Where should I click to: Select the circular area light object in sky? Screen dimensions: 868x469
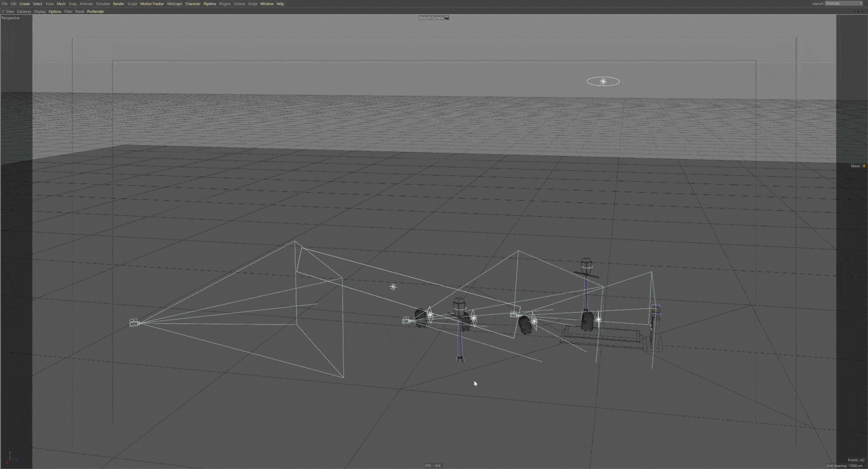pos(603,81)
